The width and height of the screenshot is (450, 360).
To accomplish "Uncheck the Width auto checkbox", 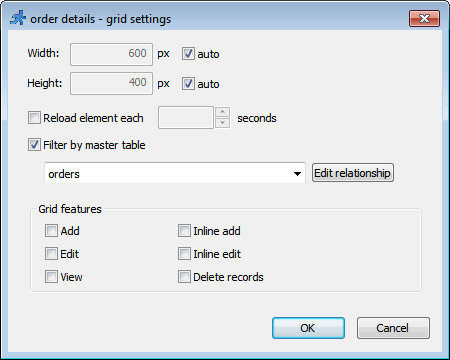I will (x=188, y=54).
